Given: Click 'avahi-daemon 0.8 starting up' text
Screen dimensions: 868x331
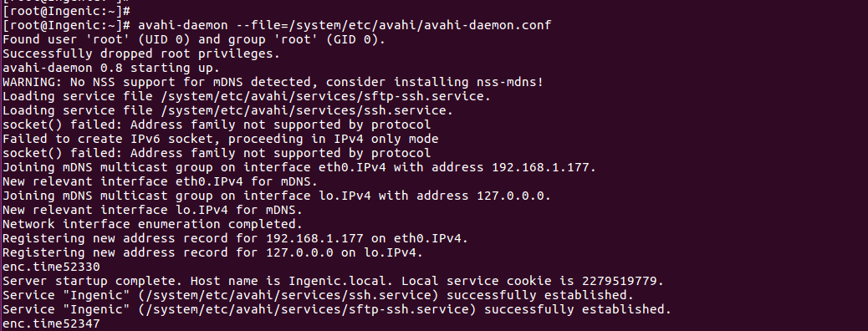Looking at the screenshot, I should tap(111, 68).
